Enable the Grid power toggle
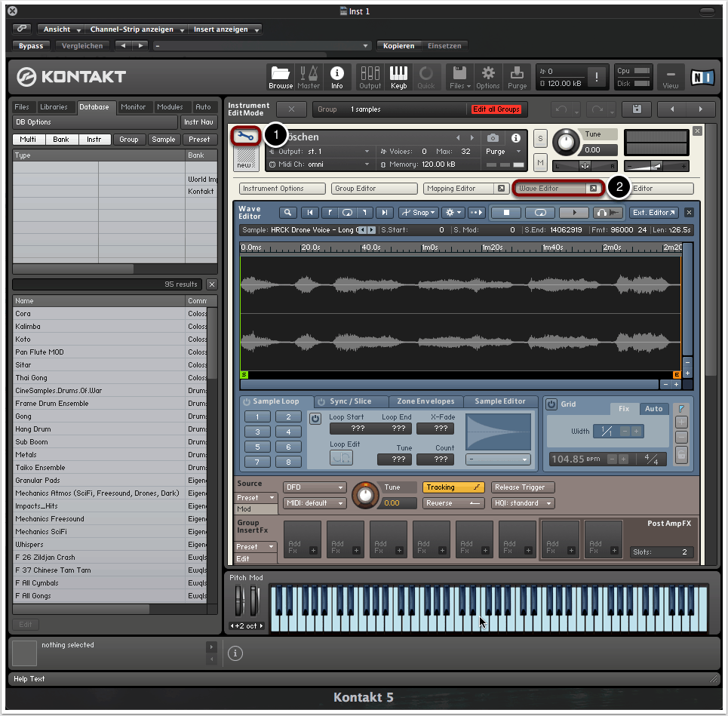 coord(552,404)
